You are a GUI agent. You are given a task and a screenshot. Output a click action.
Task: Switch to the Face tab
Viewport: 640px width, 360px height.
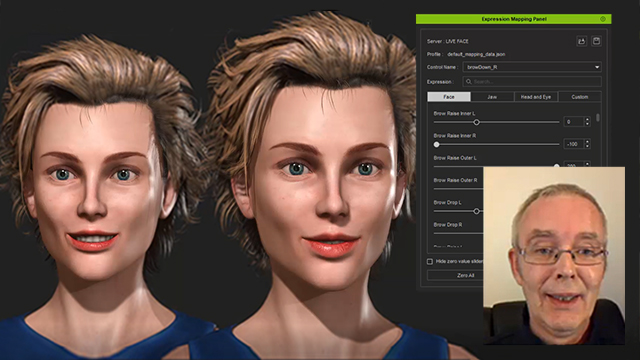click(x=449, y=97)
